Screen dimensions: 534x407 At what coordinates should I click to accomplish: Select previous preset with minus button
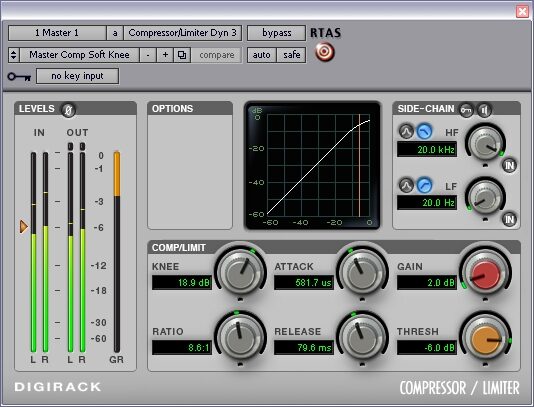(x=148, y=55)
